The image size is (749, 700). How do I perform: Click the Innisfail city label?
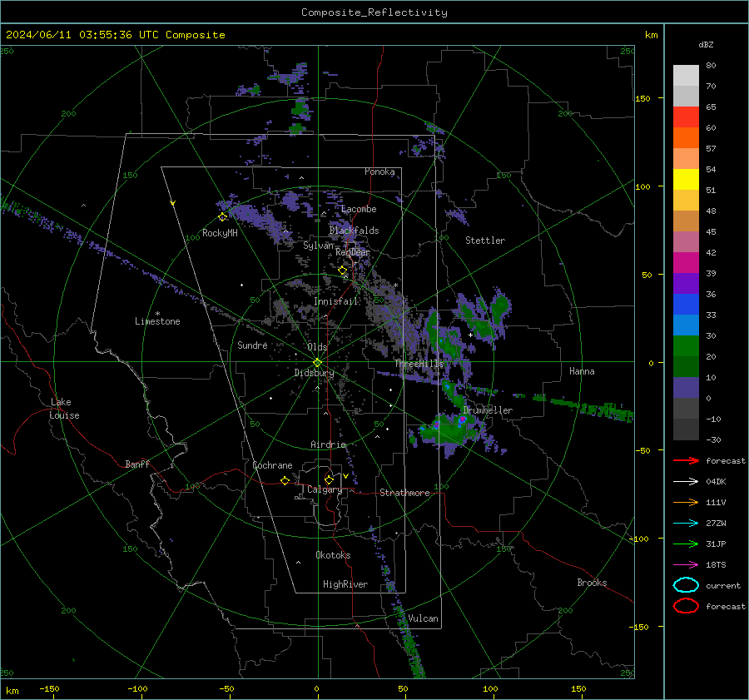tap(336, 301)
